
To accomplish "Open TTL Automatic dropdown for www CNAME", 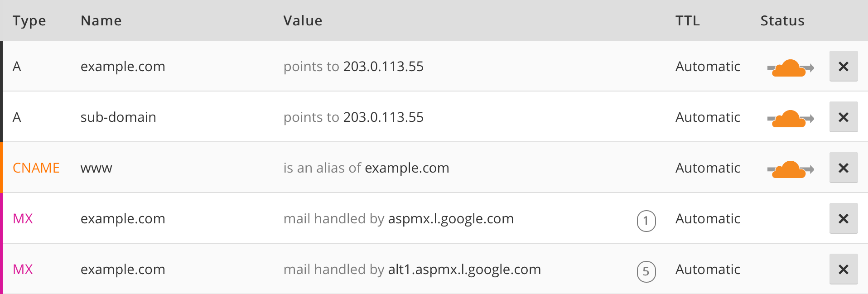I will [x=708, y=168].
